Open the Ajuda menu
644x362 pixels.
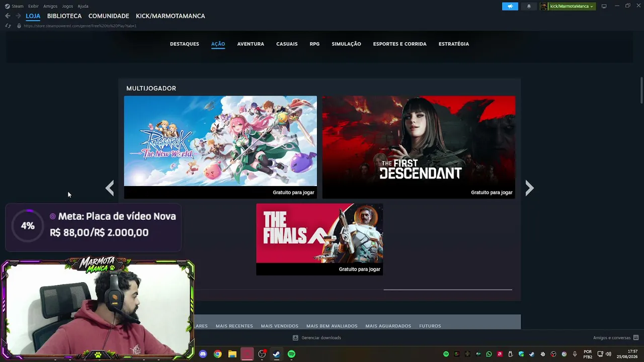(83, 6)
